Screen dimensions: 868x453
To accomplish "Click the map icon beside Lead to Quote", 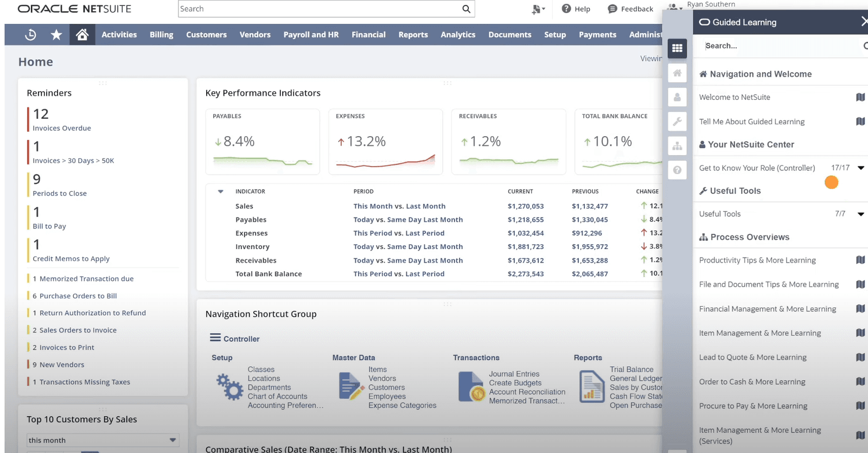I will tap(860, 357).
